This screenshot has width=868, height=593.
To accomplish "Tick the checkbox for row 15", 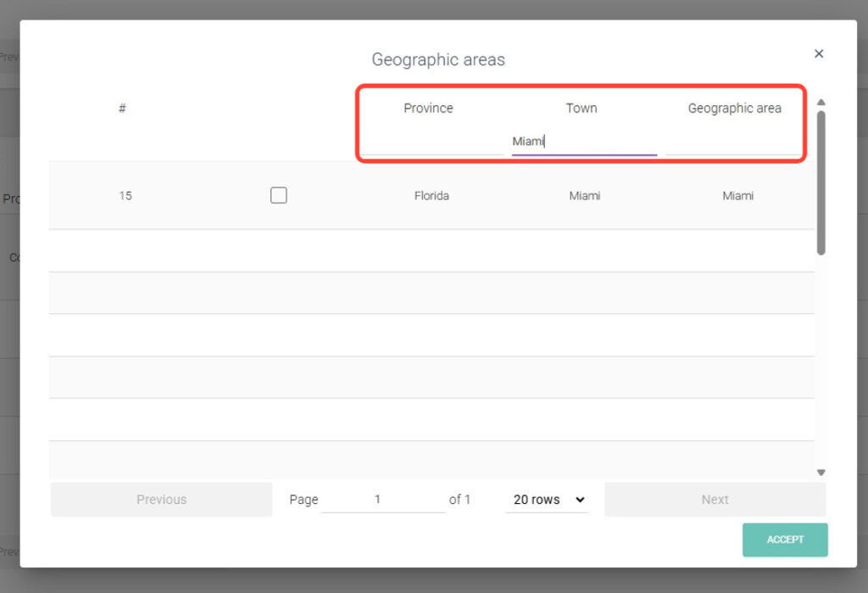I will (x=279, y=195).
